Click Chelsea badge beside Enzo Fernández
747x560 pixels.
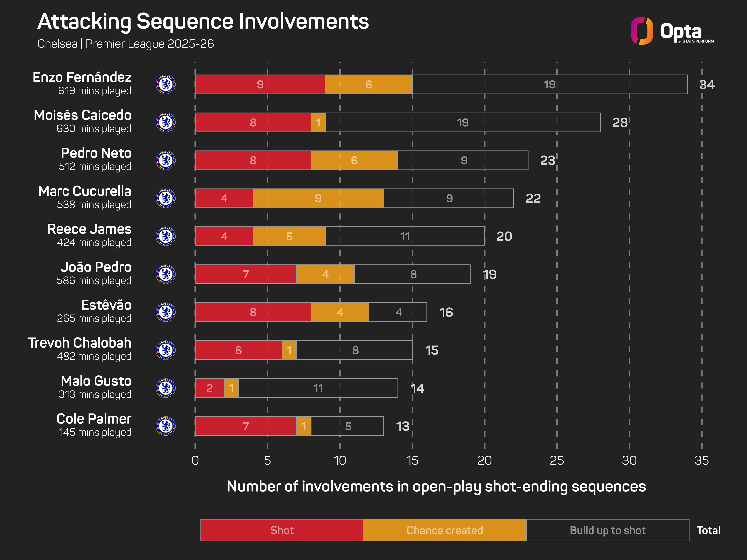click(165, 84)
